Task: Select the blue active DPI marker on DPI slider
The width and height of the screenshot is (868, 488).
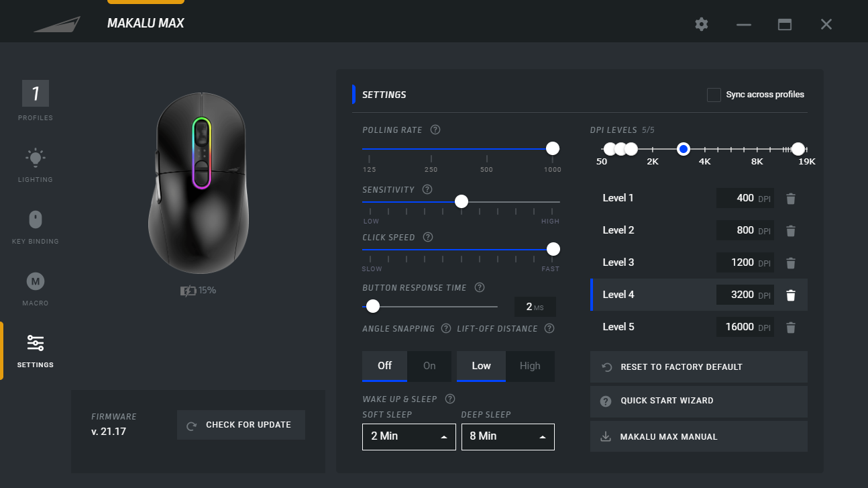Action: (x=684, y=148)
